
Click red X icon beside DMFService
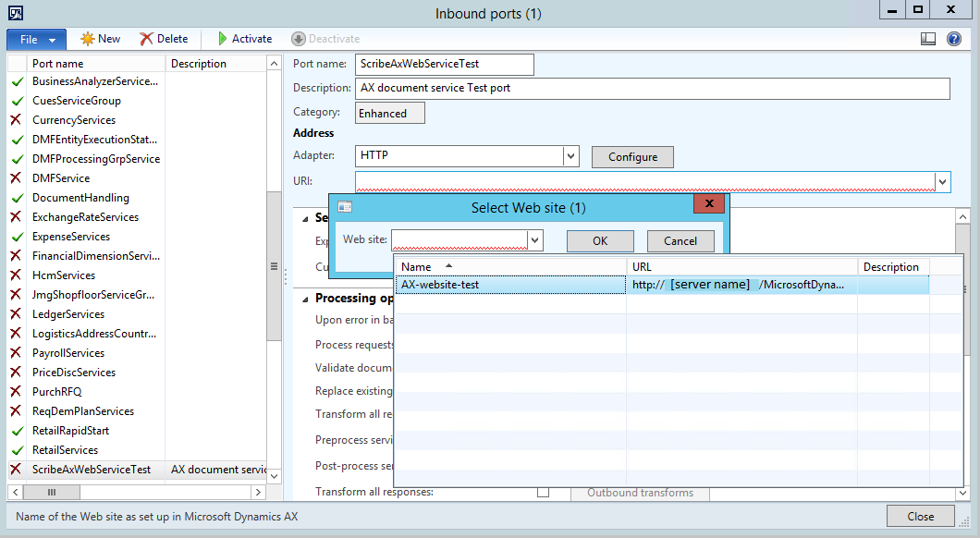point(17,178)
